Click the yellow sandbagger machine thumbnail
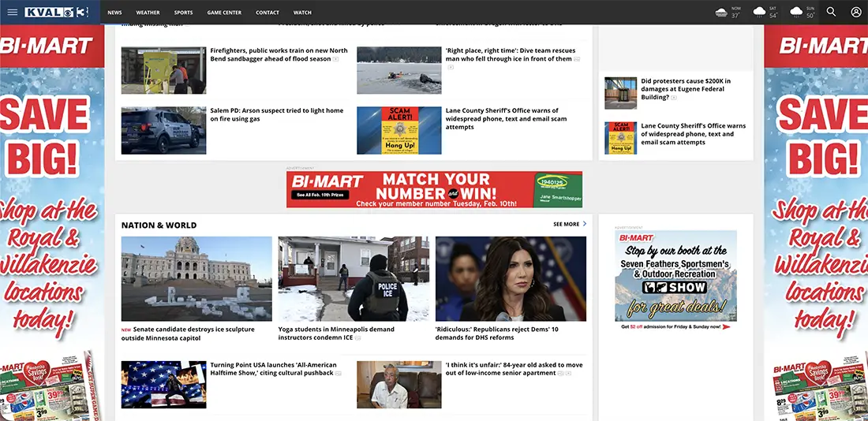This screenshot has height=421, width=868. 164,70
